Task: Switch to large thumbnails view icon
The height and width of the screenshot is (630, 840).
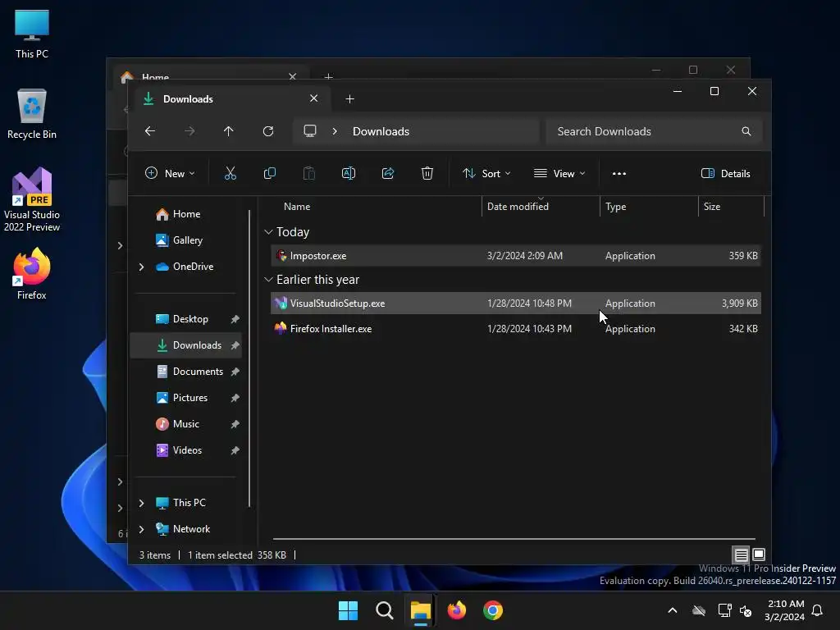Action: (x=759, y=555)
